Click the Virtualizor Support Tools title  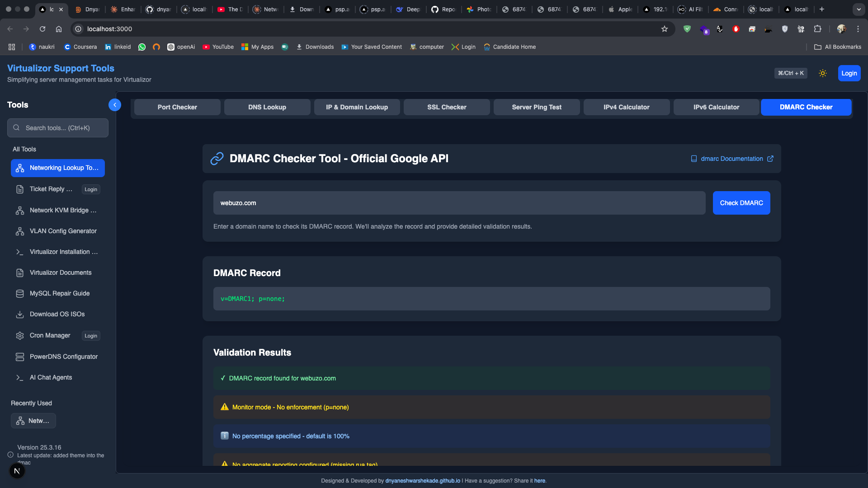[x=61, y=68]
